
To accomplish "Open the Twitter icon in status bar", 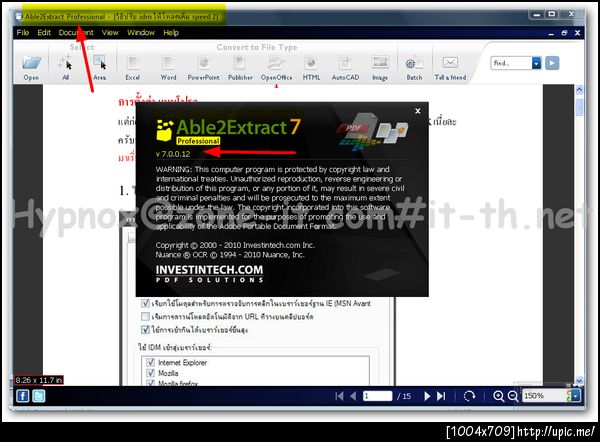I will 39,396.
